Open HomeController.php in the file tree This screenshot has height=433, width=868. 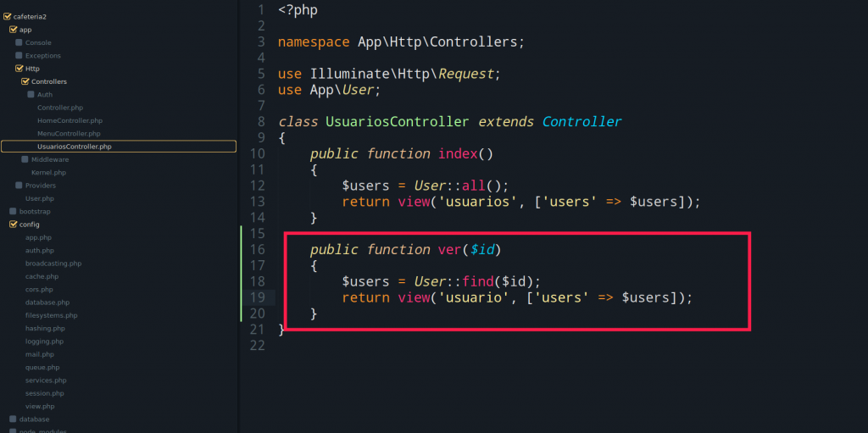(70, 120)
